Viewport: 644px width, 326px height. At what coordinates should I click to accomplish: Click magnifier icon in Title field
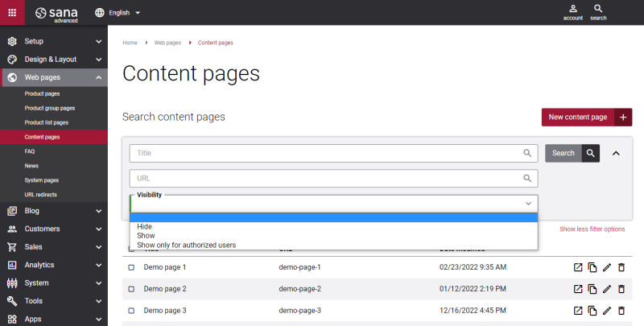(527, 153)
